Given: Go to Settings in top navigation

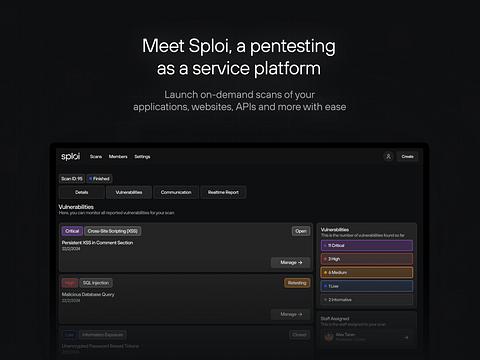Looking at the screenshot, I should pyautogui.click(x=142, y=157).
